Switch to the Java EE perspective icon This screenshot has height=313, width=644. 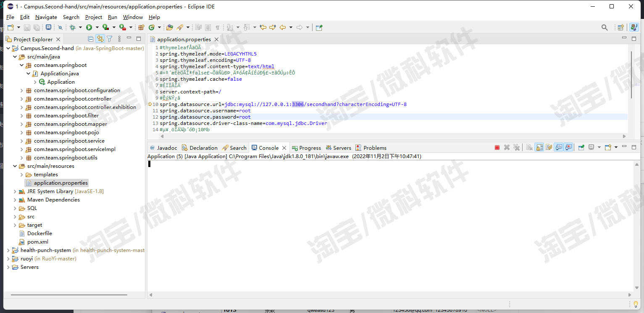pyautogui.click(x=634, y=27)
